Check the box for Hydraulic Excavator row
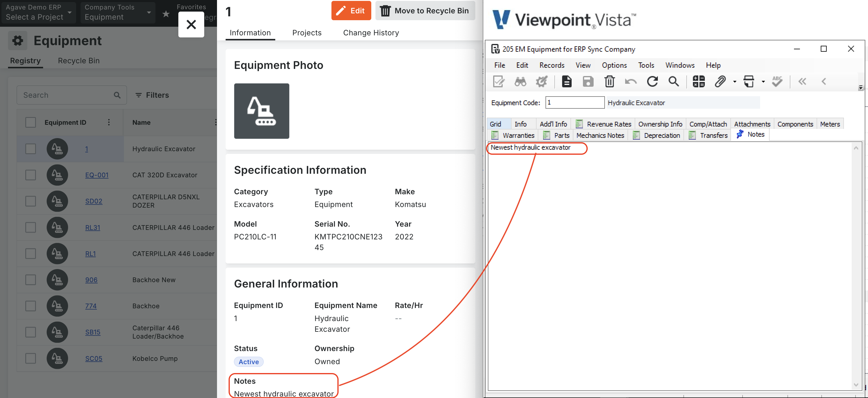This screenshot has width=868, height=398. tap(31, 149)
